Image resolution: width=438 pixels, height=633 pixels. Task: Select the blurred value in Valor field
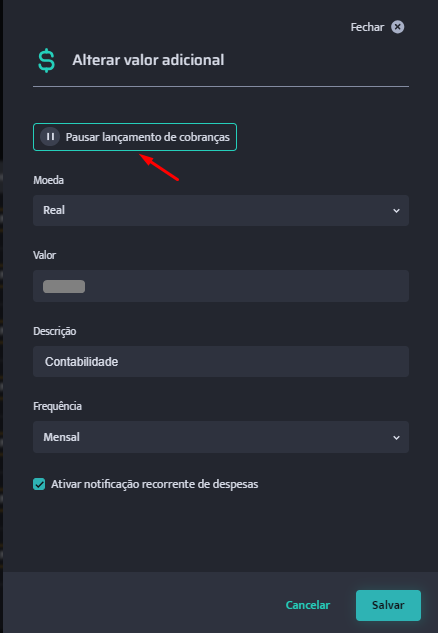pyautogui.click(x=64, y=286)
